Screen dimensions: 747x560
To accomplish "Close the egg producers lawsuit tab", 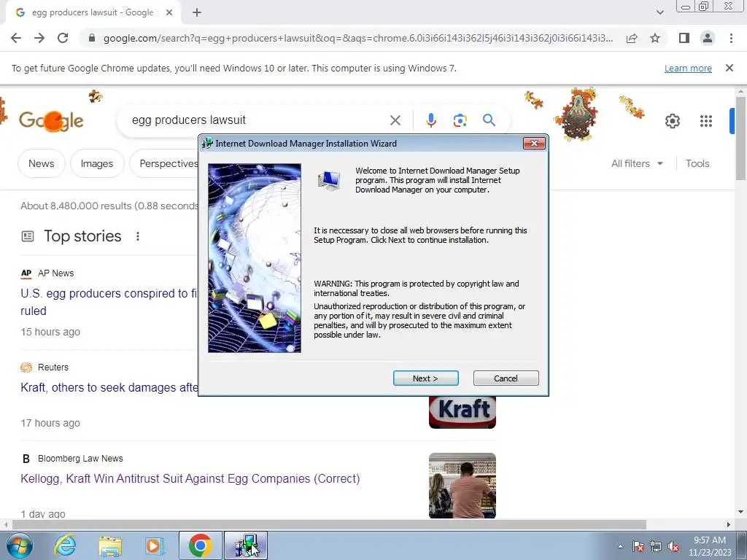I will click(169, 13).
